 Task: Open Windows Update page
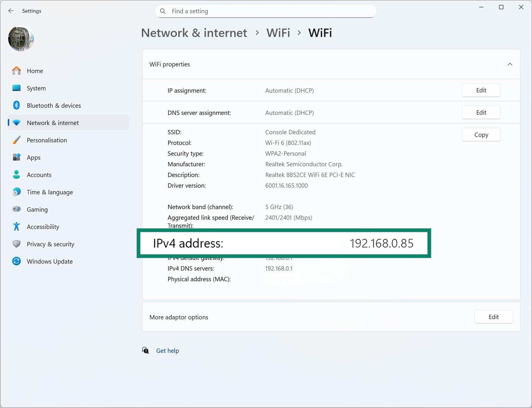tap(68, 261)
